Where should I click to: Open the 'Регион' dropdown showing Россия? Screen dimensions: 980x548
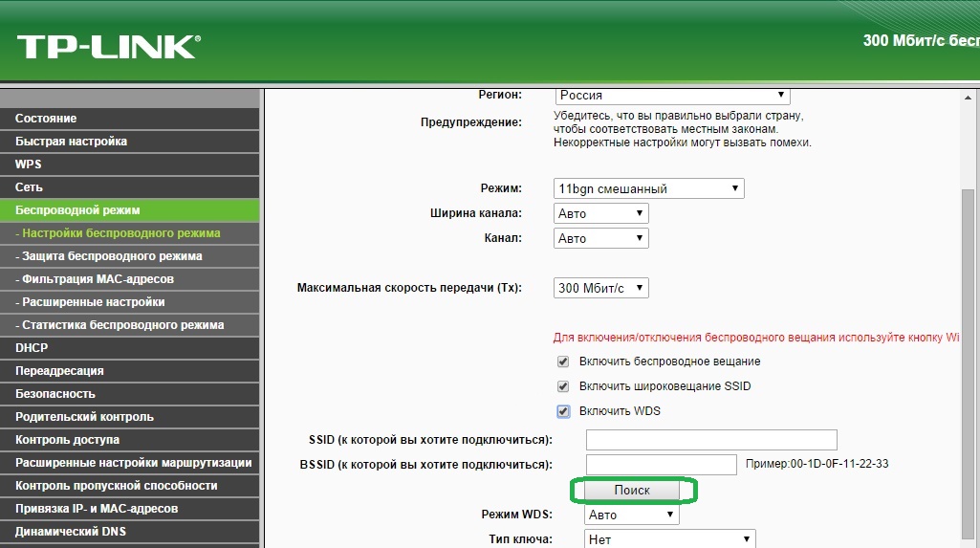[672, 95]
